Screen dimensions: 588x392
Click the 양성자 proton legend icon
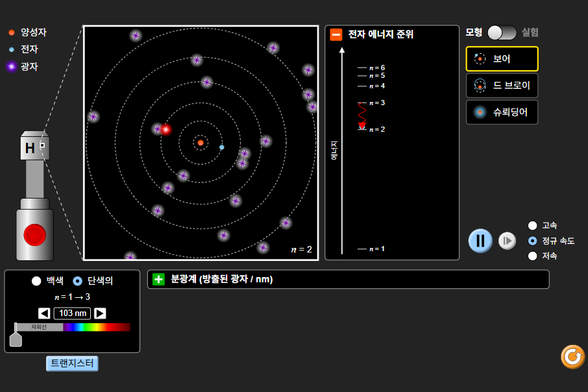click(12, 32)
